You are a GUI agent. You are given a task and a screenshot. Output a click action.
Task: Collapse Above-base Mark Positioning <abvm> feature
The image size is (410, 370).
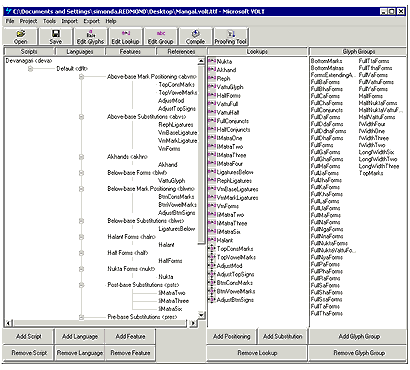81,77
